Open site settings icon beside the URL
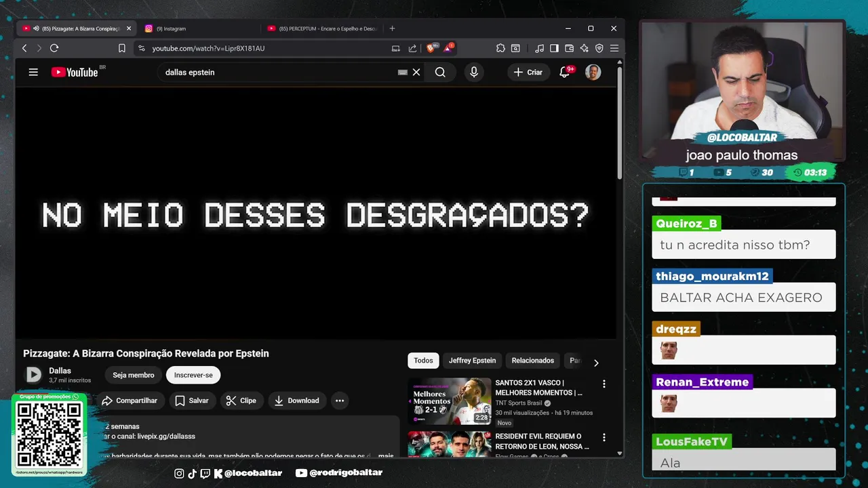The image size is (868, 488). click(141, 48)
